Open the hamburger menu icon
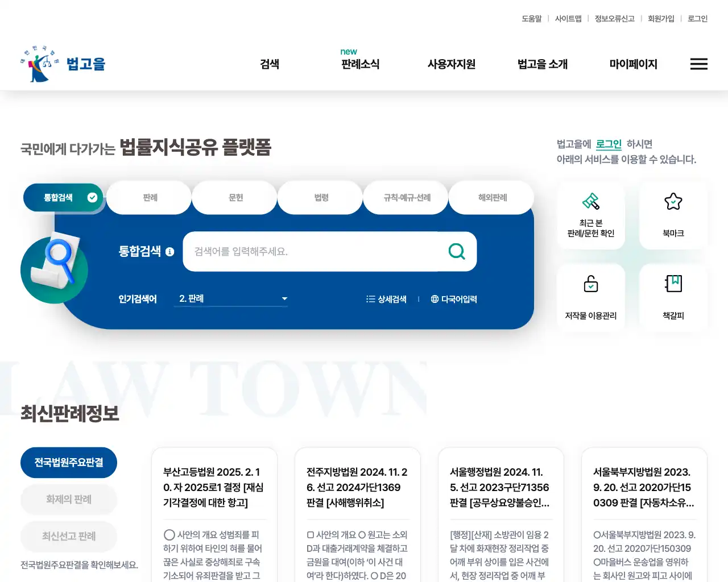Viewport: 728px width, 582px height. 699,64
